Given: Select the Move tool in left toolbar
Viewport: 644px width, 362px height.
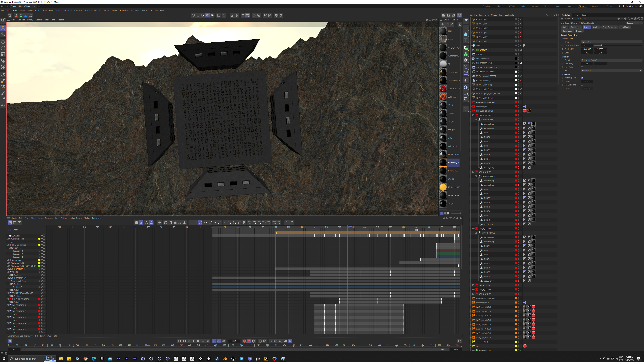Looking at the screenshot, I should pyautogui.click(x=3, y=42).
